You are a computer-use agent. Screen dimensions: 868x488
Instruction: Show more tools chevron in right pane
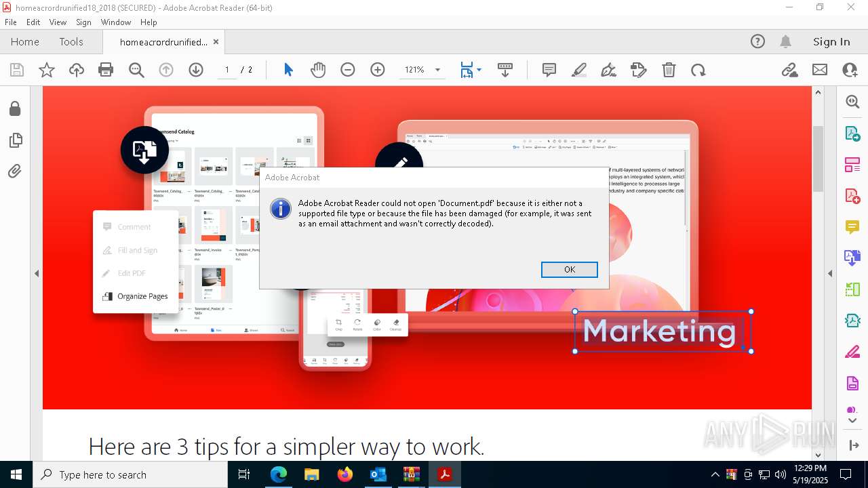(852, 421)
